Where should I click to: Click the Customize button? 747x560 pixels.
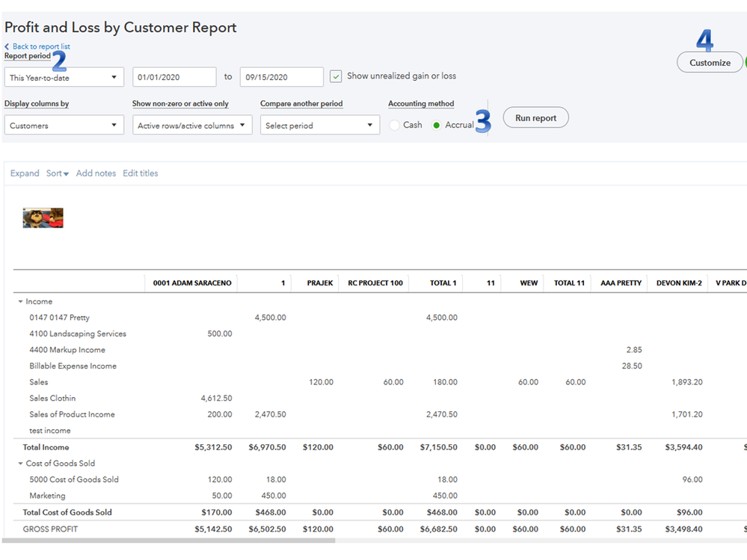click(710, 63)
